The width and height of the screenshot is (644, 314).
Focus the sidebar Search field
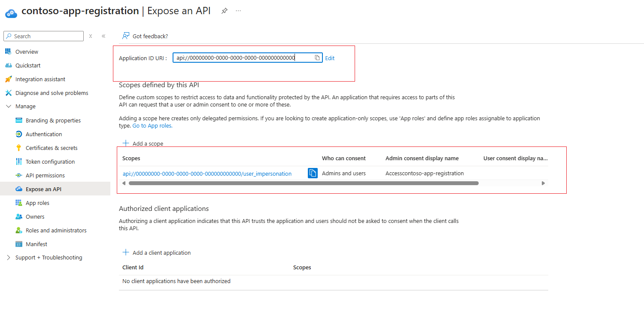[43, 36]
